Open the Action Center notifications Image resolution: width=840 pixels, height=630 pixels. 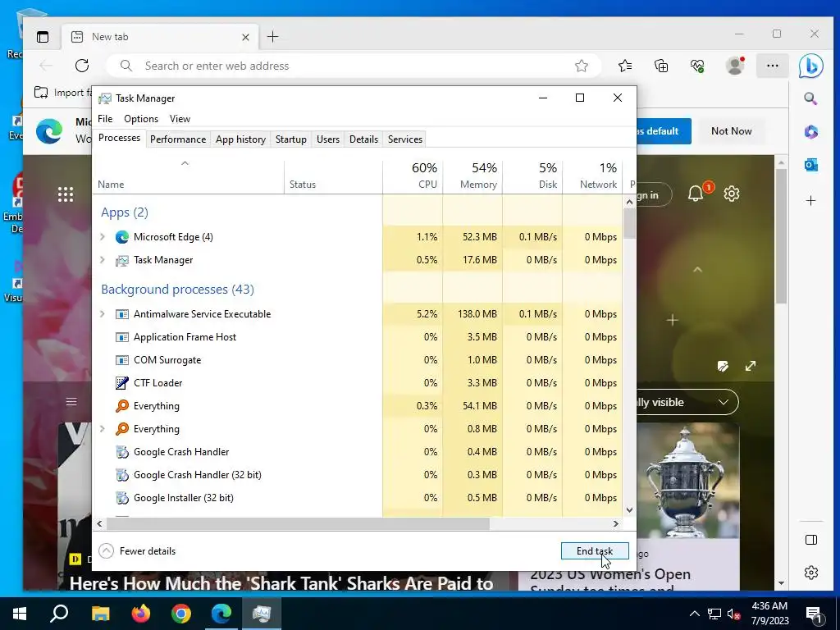[814, 614]
